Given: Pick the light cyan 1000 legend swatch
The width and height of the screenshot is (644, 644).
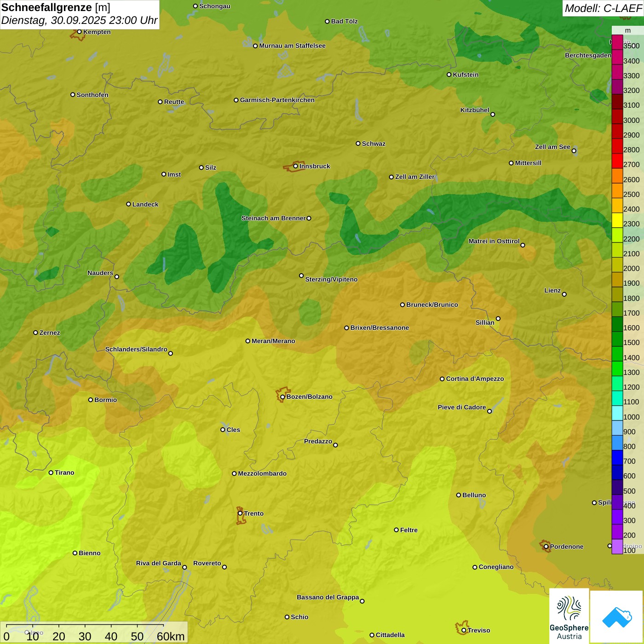Looking at the screenshot, I should (x=617, y=413).
